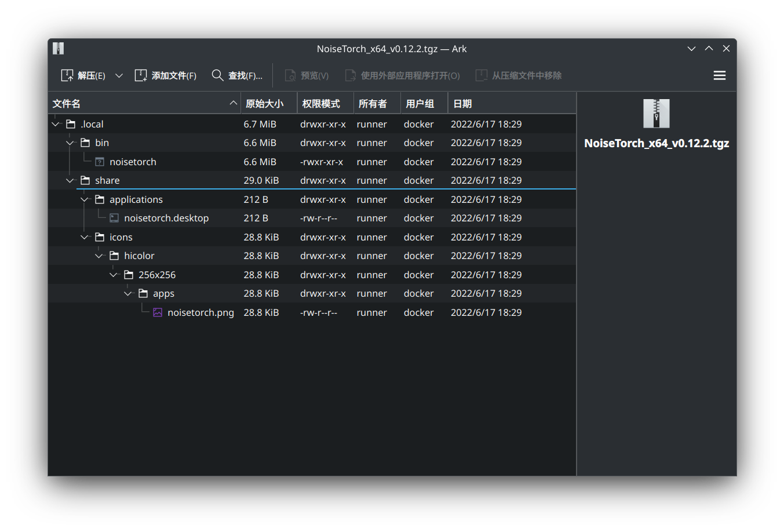Sort by the 所有者 column header

coord(378,103)
